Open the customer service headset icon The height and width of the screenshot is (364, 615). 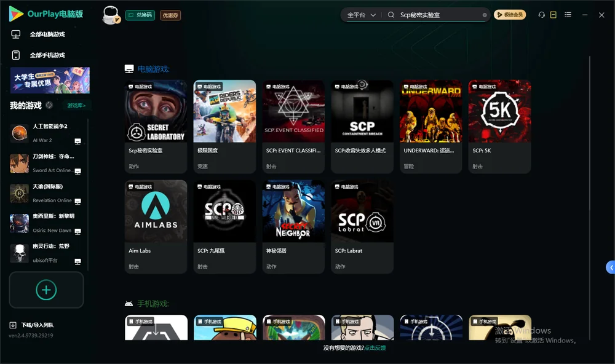click(x=542, y=15)
